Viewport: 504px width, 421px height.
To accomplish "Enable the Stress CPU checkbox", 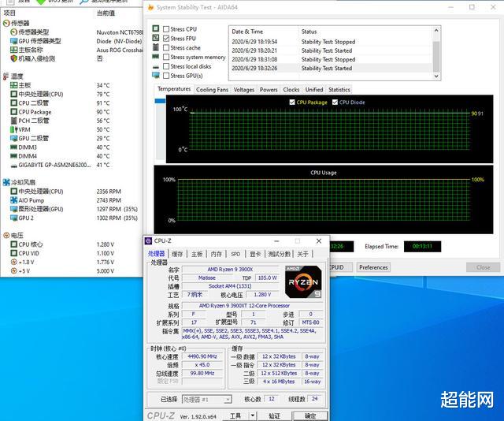I will (166, 29).
